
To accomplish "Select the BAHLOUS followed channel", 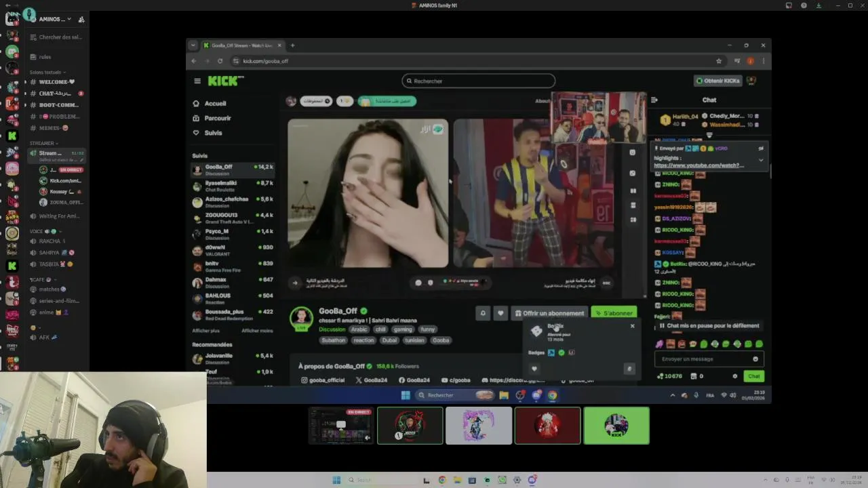I will [233, 299].
